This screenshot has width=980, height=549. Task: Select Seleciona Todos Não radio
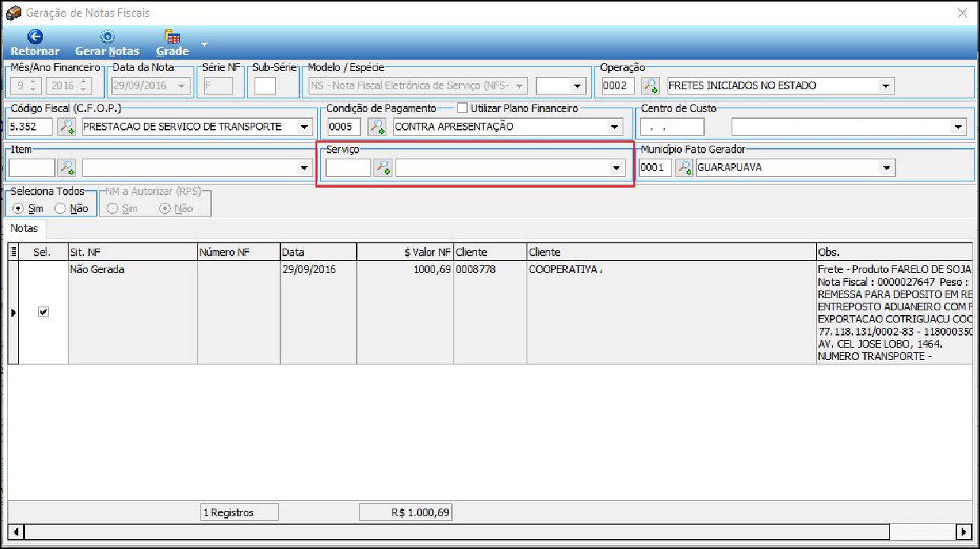click(x=60, y=208)
